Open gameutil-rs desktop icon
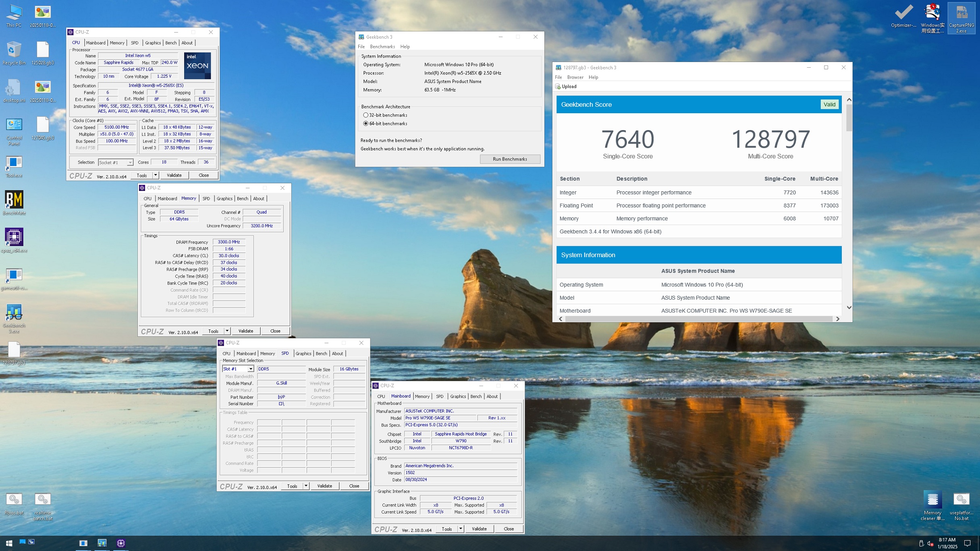 pos(14,279)
